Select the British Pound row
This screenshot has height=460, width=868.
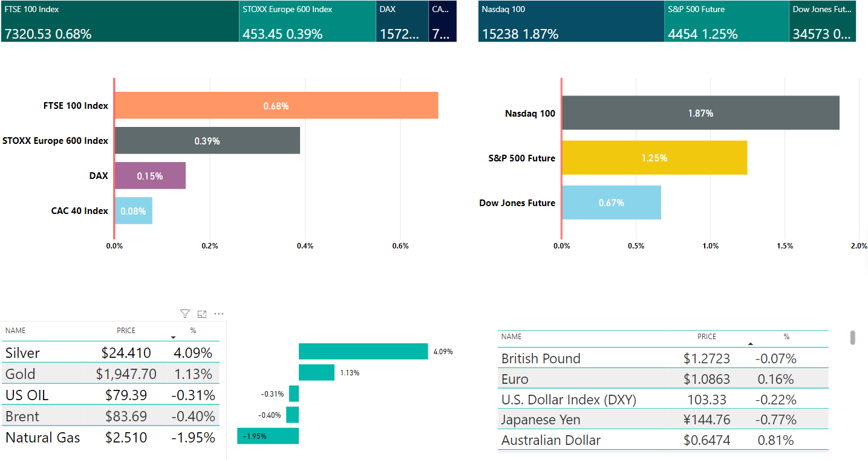tap(663, 358)
